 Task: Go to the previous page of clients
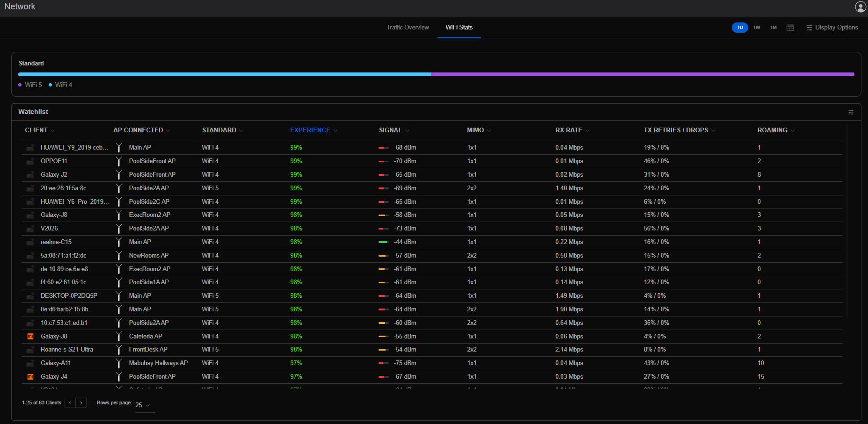tap(70, 402)
